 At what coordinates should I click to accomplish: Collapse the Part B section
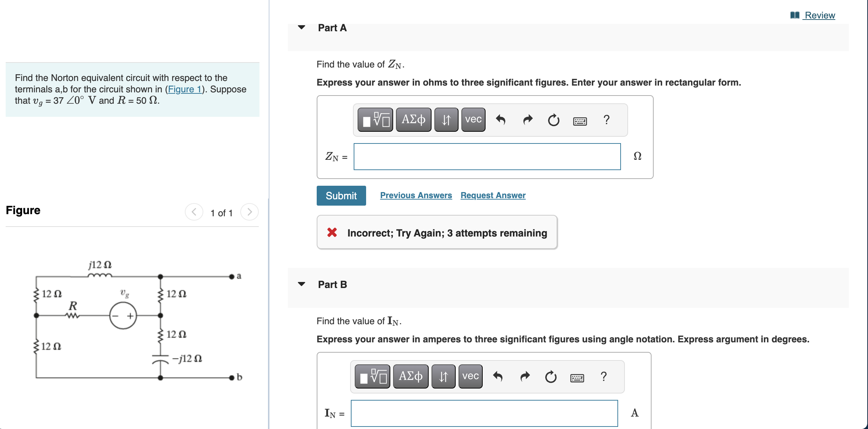(301, 284)
